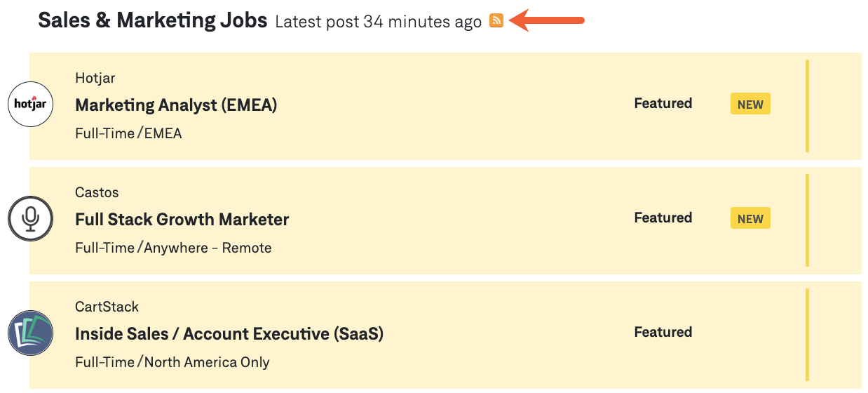Click the Full-Time/Anywhere - Remote text
The image size is (868, 393).
pos(173,248)
